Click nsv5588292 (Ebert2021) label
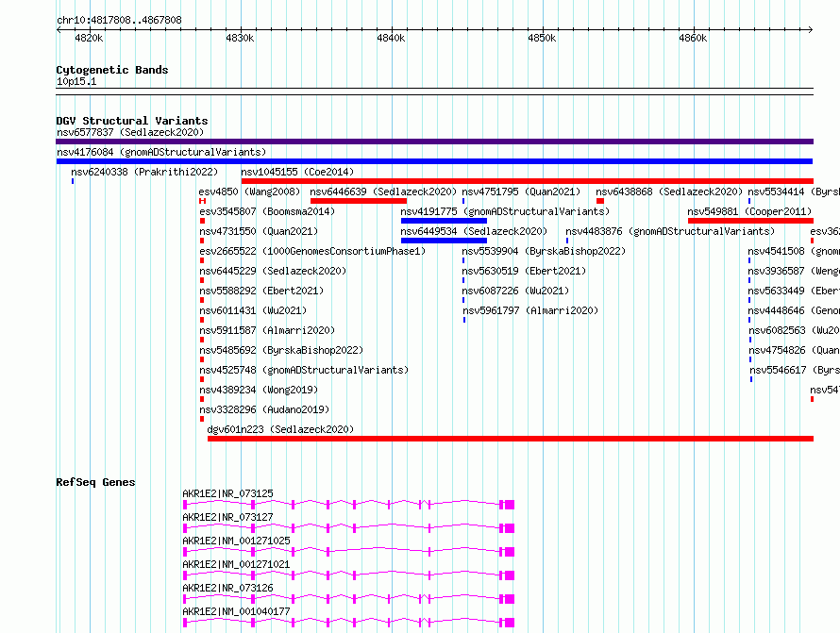840x633 pixels. tap(261, 291)
